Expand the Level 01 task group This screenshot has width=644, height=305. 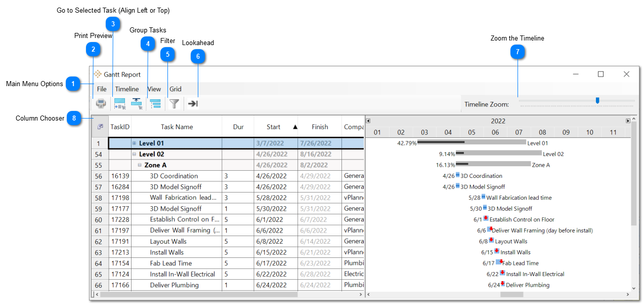[x=135, y=143]
